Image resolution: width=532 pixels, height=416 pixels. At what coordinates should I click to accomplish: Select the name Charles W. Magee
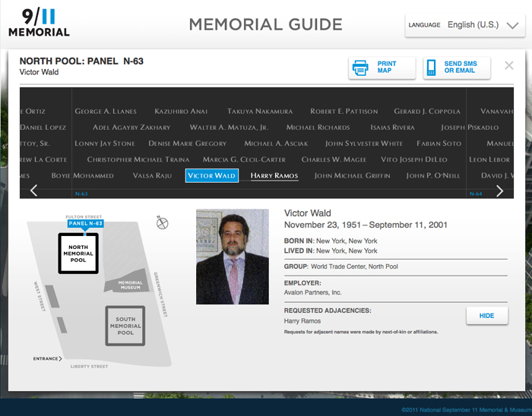pyautogui.click(x=334, y=159)
